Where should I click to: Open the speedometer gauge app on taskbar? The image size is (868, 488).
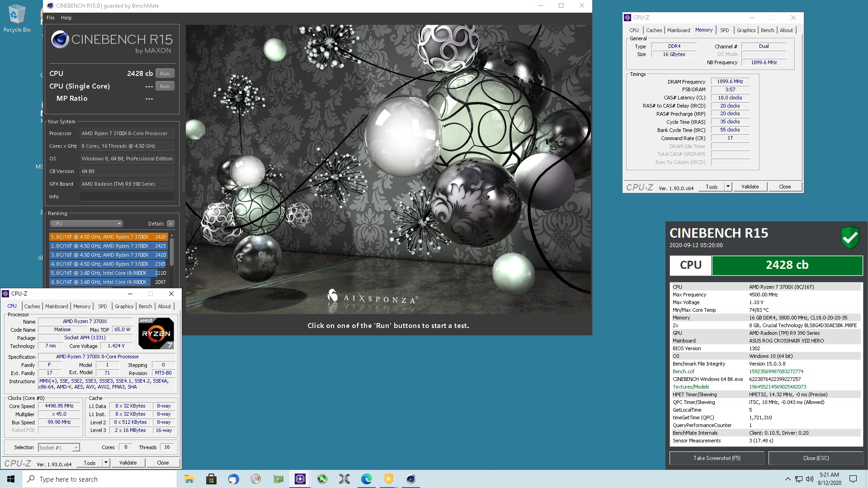pos(256,479)
